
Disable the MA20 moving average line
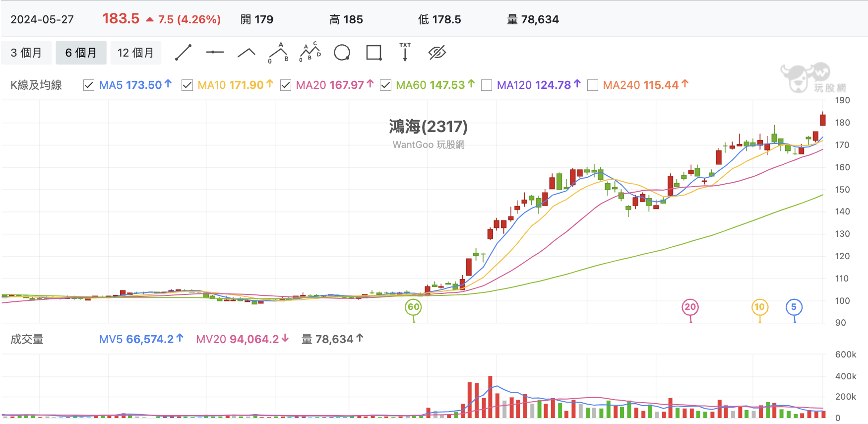pyautogui.click(x=286, y=85)
